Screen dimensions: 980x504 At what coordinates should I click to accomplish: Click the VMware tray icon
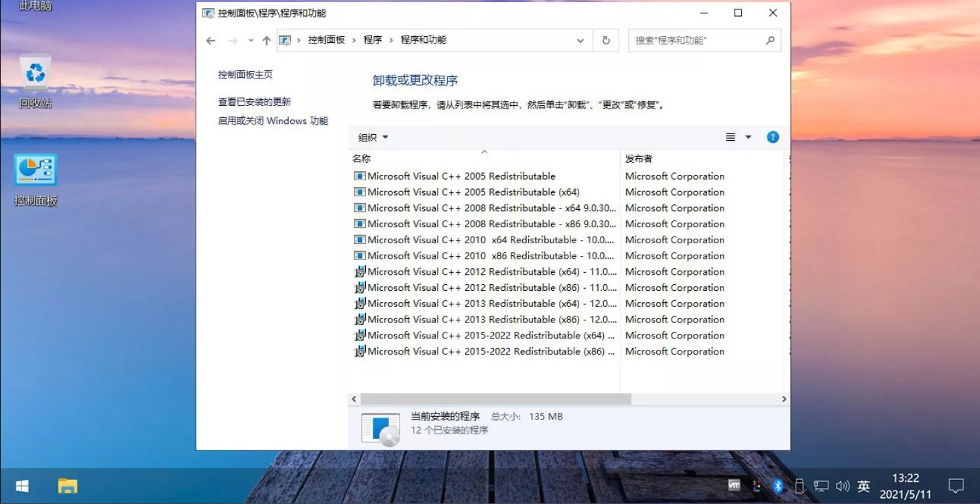(x=734, y=485)
